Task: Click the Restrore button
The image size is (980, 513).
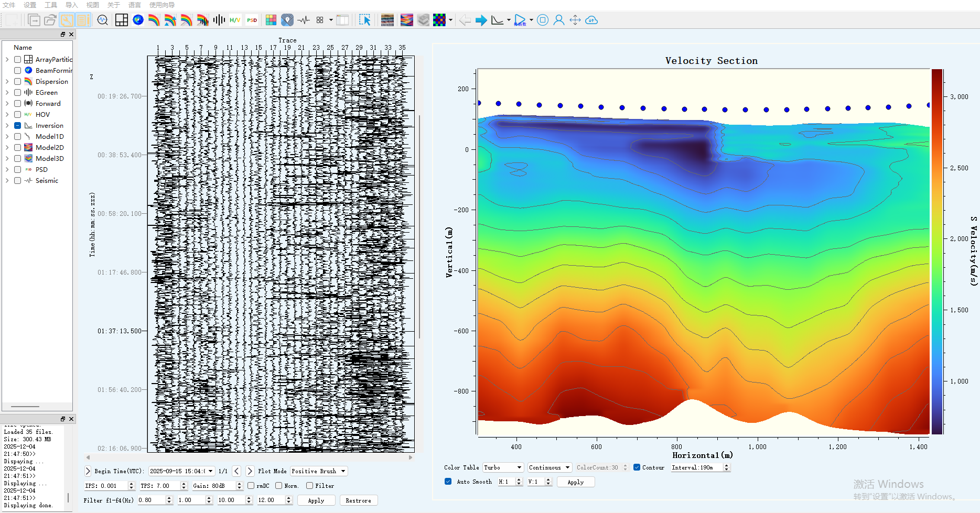Action: tap(358, 500)
